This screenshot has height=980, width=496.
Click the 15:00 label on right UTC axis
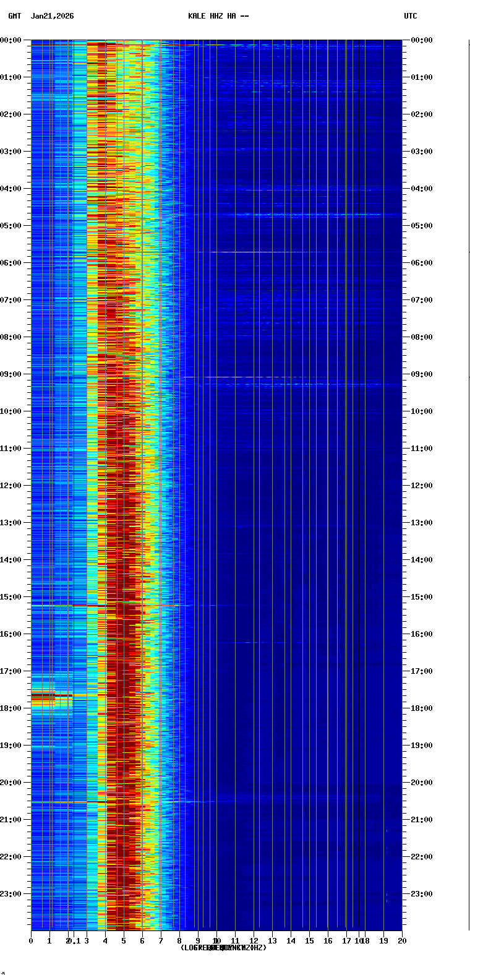click(422, 597)
